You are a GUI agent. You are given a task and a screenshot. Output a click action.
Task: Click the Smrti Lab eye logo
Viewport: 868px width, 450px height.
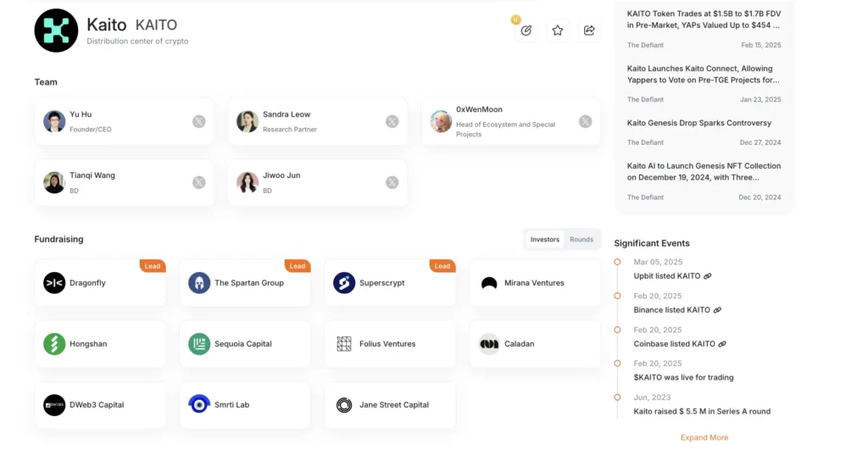point(199,404)
